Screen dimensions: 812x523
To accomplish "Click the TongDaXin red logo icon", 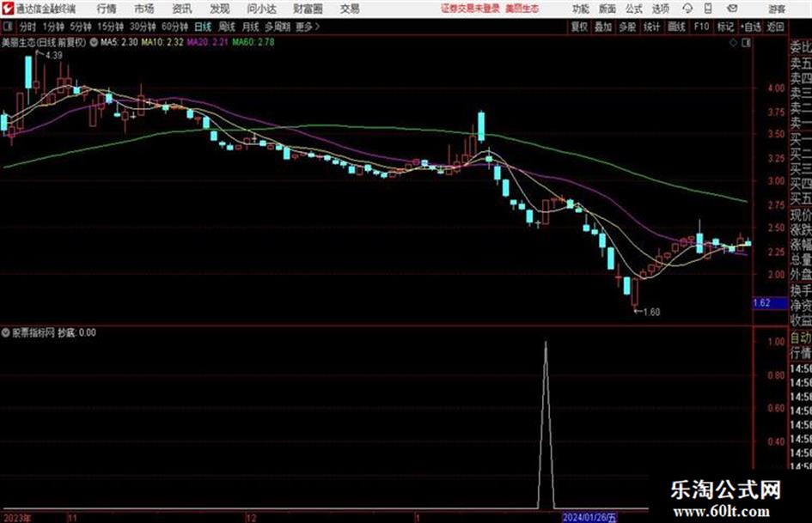I will (x=7, y=9).
